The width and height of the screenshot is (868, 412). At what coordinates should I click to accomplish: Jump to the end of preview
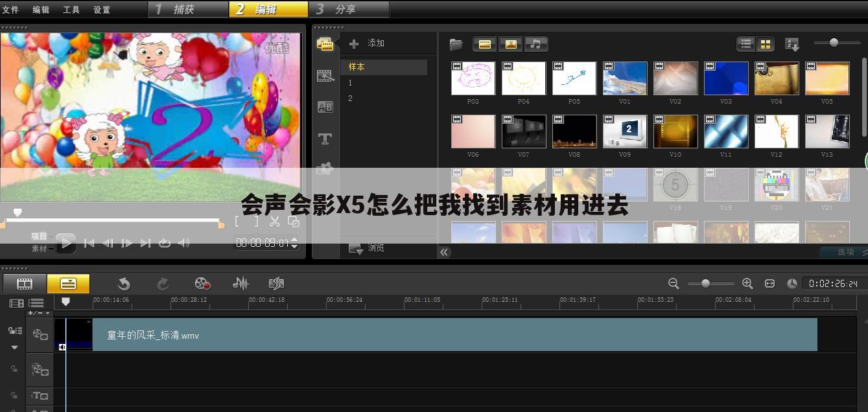[146, 243]
